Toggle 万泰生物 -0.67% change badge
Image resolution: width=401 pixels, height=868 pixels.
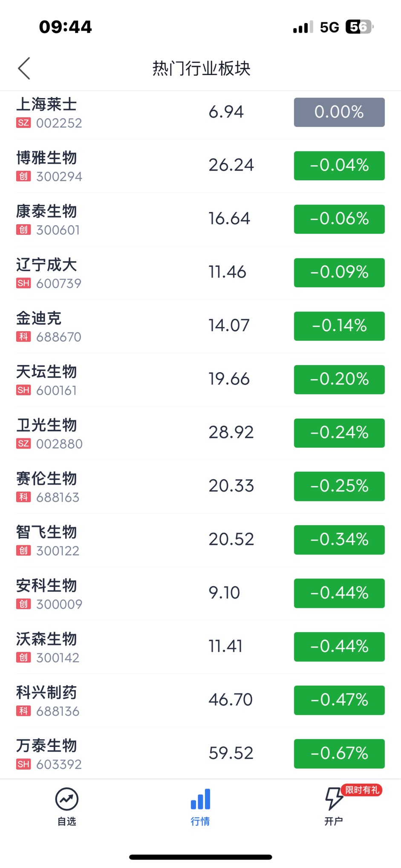pyautogui.click(x=339, y=753)
